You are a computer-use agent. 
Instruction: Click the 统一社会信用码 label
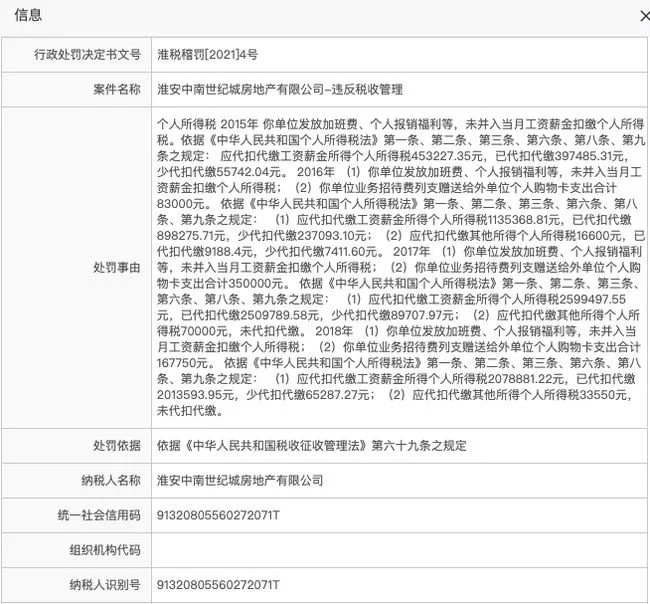coord(99,515)
